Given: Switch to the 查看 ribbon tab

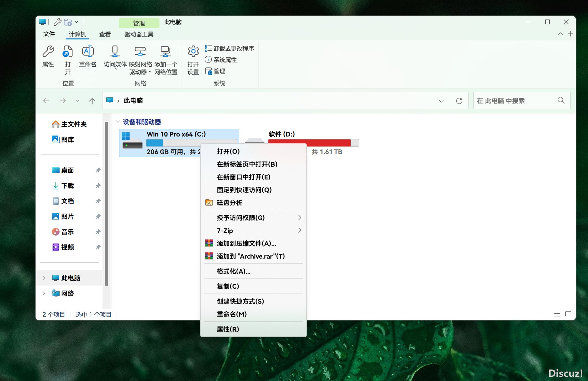Looking at the screenshot, I should (105, 34).
